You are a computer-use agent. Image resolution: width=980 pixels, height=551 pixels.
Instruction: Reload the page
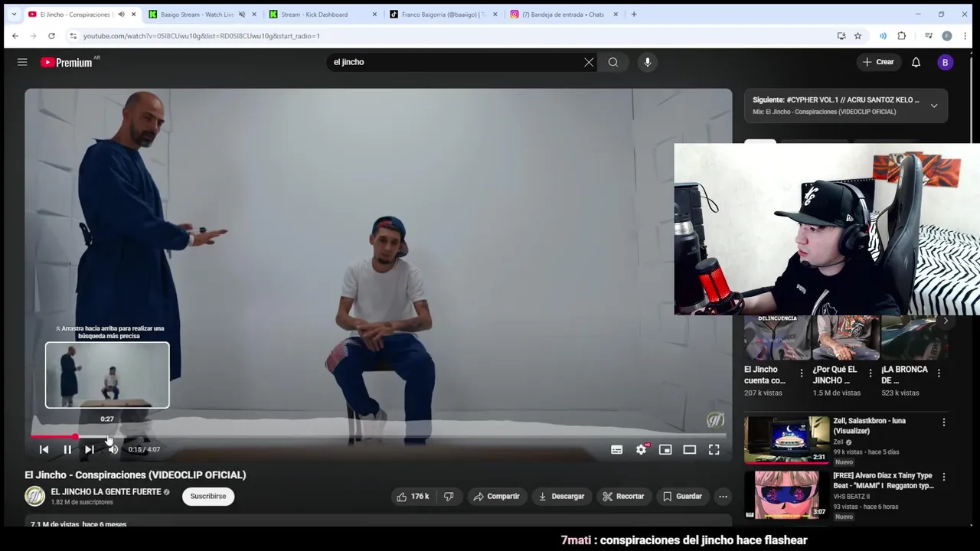click(51, 36)
